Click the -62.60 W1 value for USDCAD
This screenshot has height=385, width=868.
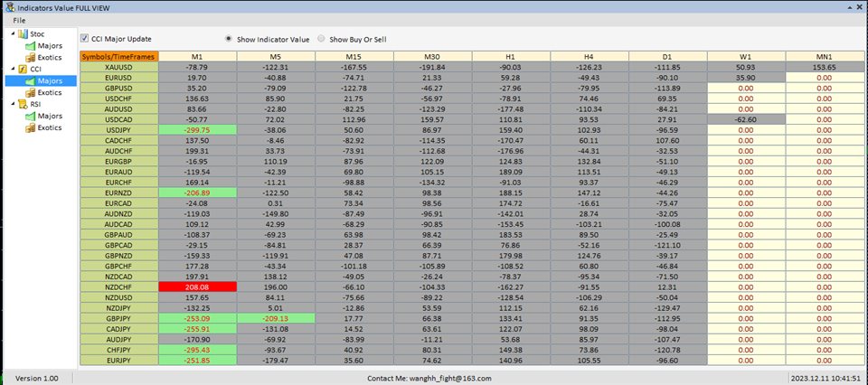(747, 119)
